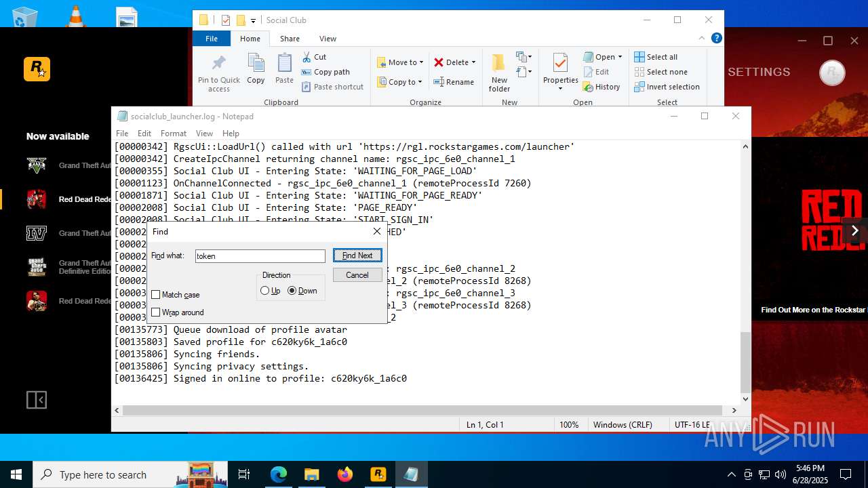Open Rockstar profile avatar in launcher
The image size is (868, 488).
click(832, 73)
